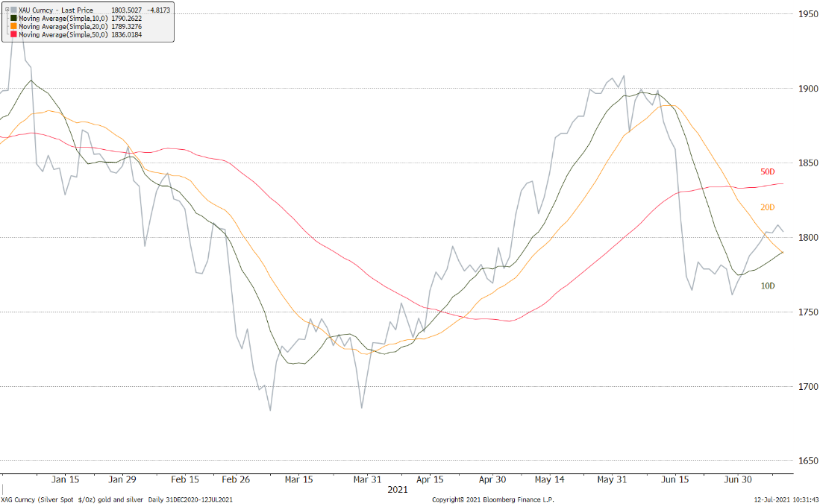The width and height of the screenshot is (820, 504).
Task: Click the dark green 10-day average swatch
Action: pos(13,18)
